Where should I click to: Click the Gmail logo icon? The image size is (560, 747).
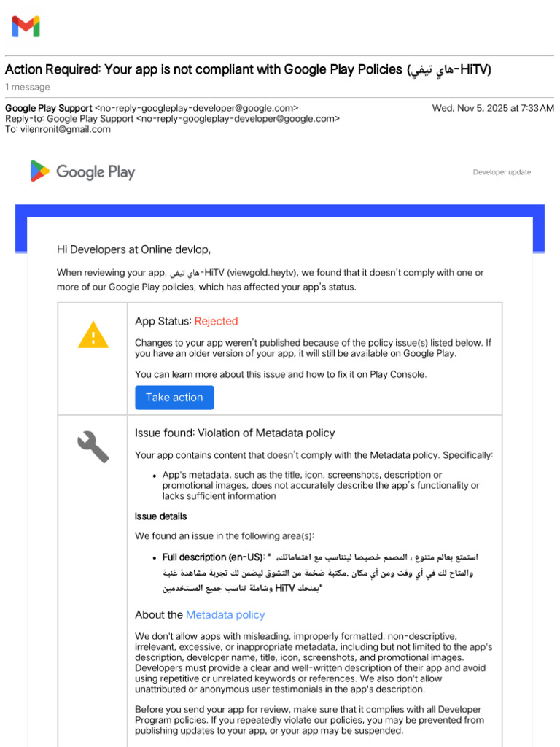pos(26,27)
